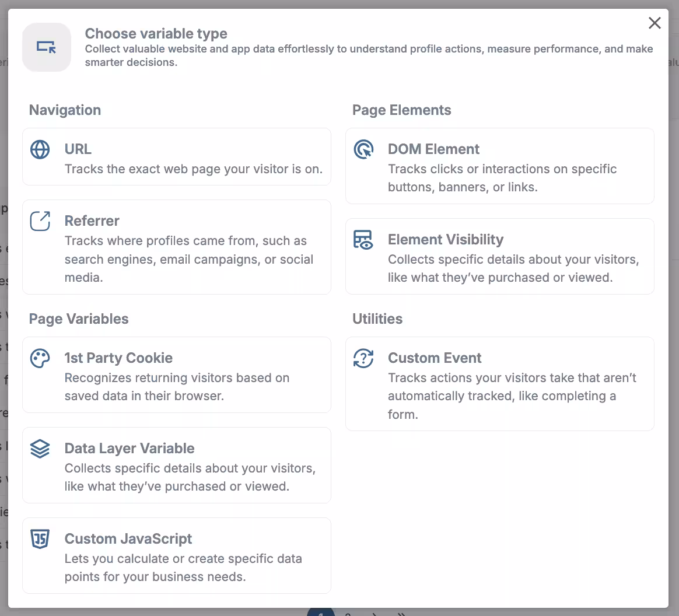The height and width of the screenshot is (616, 679).
Task: Click the Referrer external-link arrow icon
Action: pos(40,221)
